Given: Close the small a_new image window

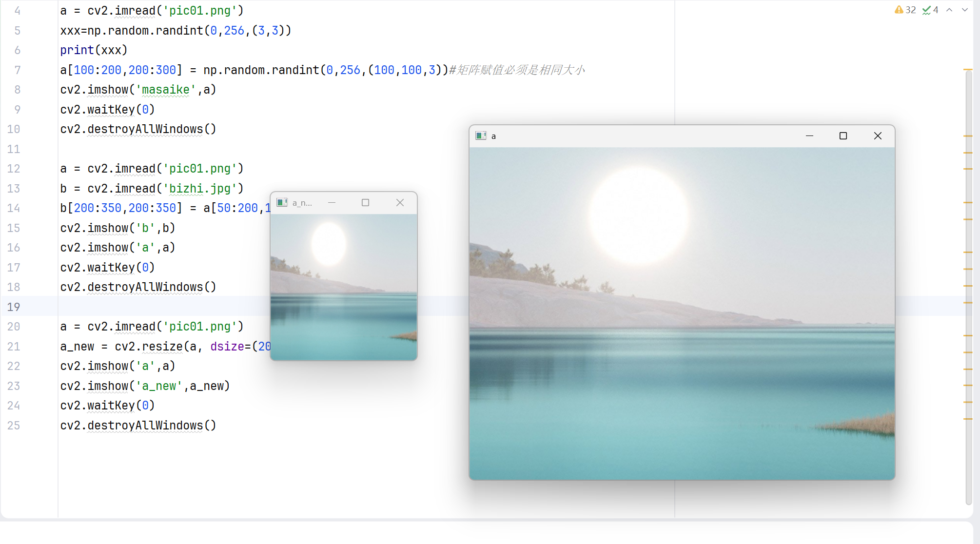Looking at the screenshot, I should (400, 202).
